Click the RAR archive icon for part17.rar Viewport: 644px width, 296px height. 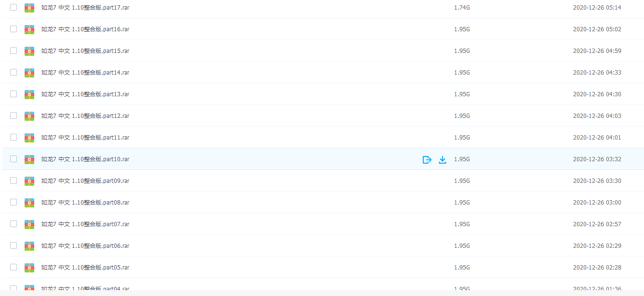click(x=29, y=8)
